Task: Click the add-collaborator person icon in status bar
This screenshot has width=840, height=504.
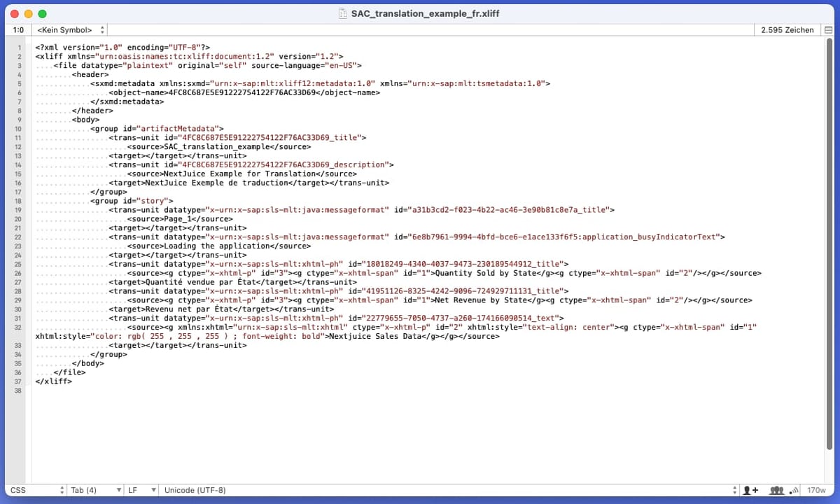Action: pos(751,490)
